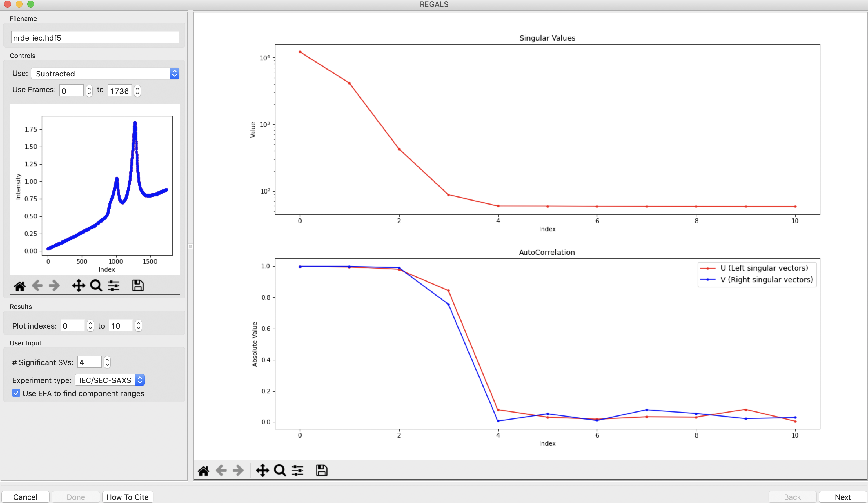Viewport: 868px width, 503px height.
Task: Click Pan tool in main plot toolbar
Action: (262, 470)
